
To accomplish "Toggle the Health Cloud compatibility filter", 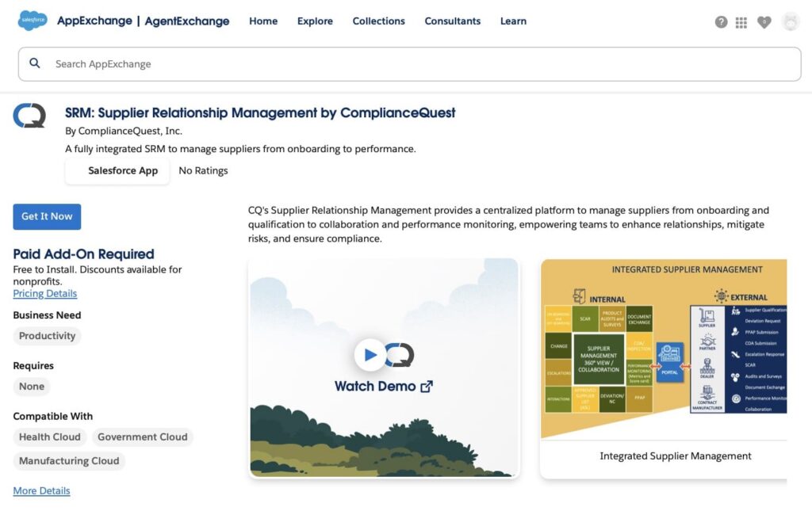I will point(49,437).
